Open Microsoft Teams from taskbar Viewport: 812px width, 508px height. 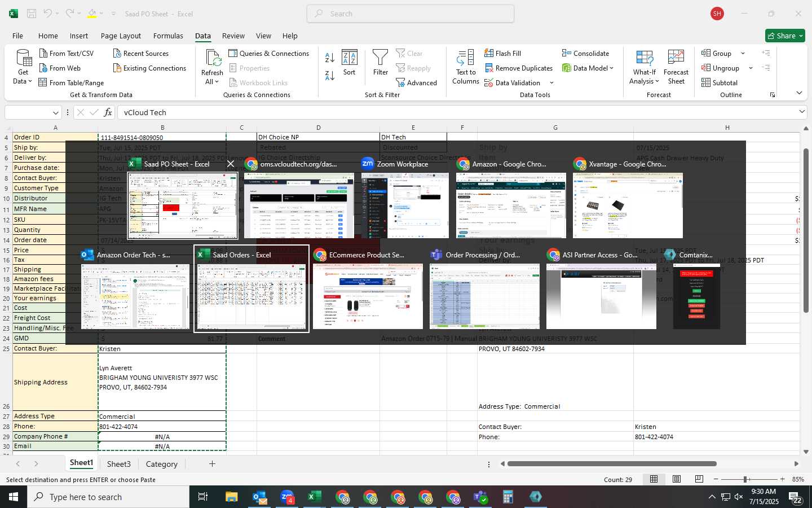pyautogui.click(x=480, y=497)
